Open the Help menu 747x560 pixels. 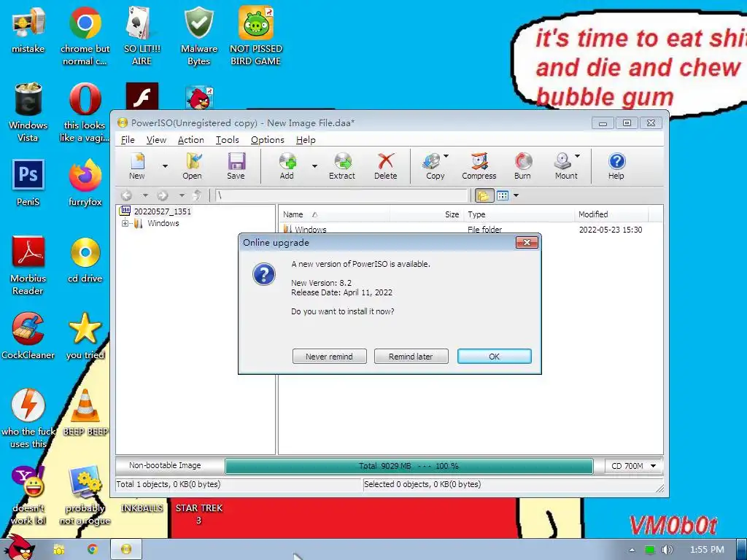coord(306,140)
